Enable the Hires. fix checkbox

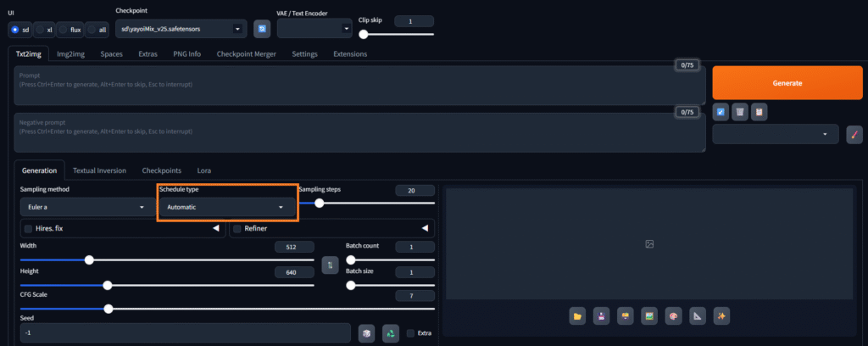(x=28, y=229)
